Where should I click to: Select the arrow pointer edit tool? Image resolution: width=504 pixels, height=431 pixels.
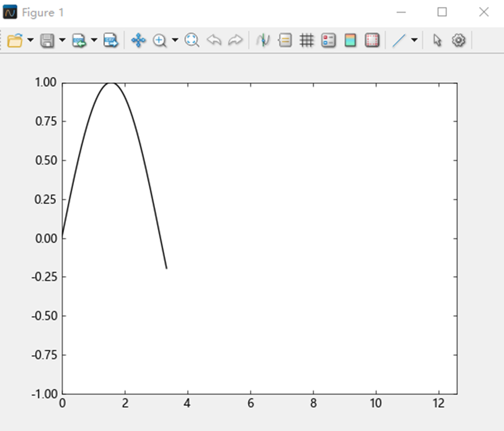[437, 41]
